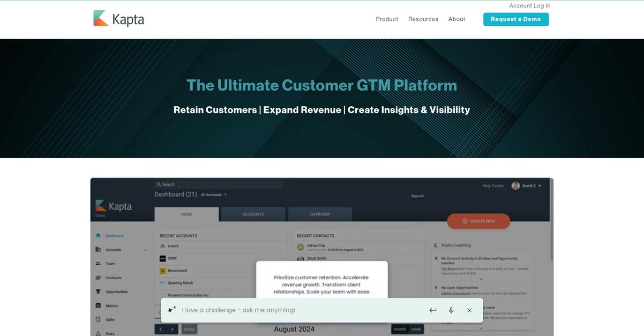Click the Search field in the dashboard preview
This screenshot has height=336, width=644.
(x=219, y=184)
